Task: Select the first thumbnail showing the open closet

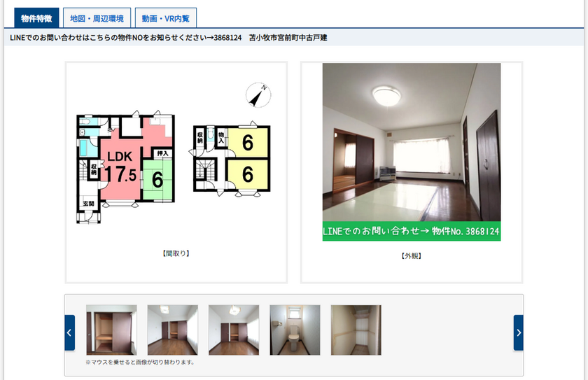Action: [x=111, y=330]
